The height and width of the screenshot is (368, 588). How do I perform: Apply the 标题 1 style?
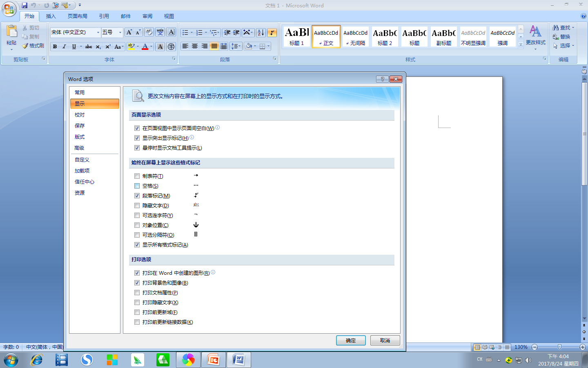click(297, 36)
